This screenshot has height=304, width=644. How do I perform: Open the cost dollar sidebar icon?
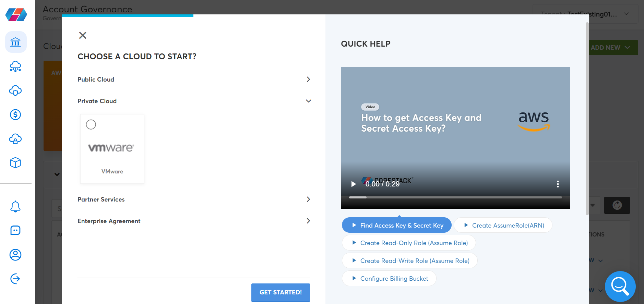tap(15, 114)
